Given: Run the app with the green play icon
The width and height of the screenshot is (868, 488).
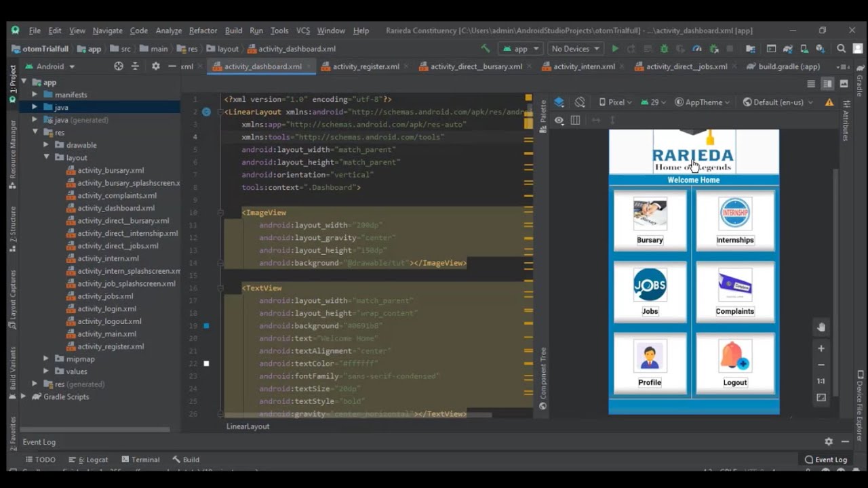Looking at the screenshot, I should 615,49.
